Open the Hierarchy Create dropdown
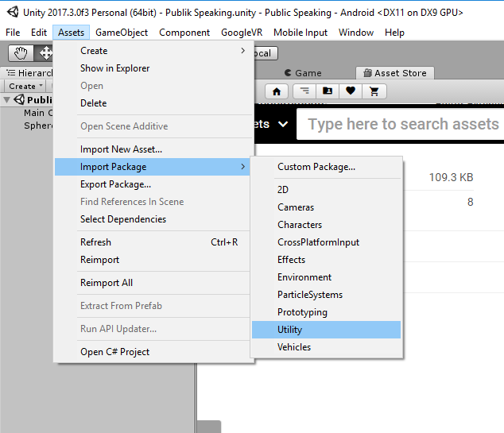The height and width of the screenshot is (433, 504). (x=25, y=86)
